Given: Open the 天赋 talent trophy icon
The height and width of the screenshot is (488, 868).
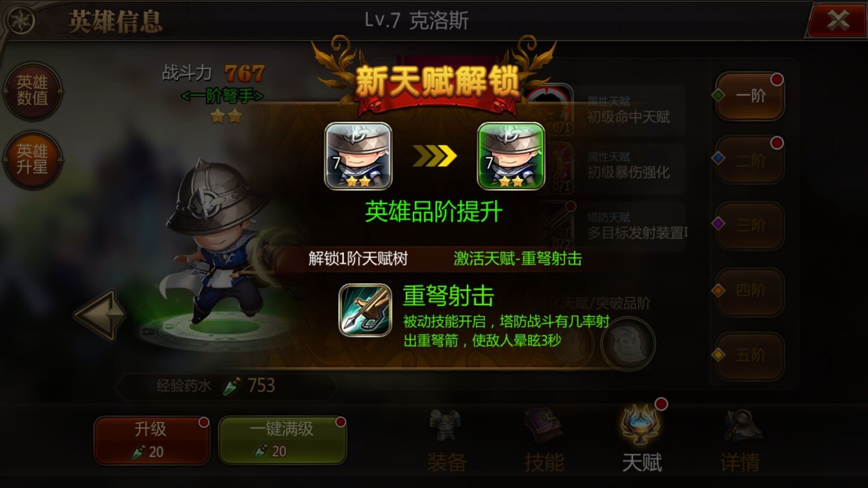Looking at the screenshot, I should pos(641,424).
